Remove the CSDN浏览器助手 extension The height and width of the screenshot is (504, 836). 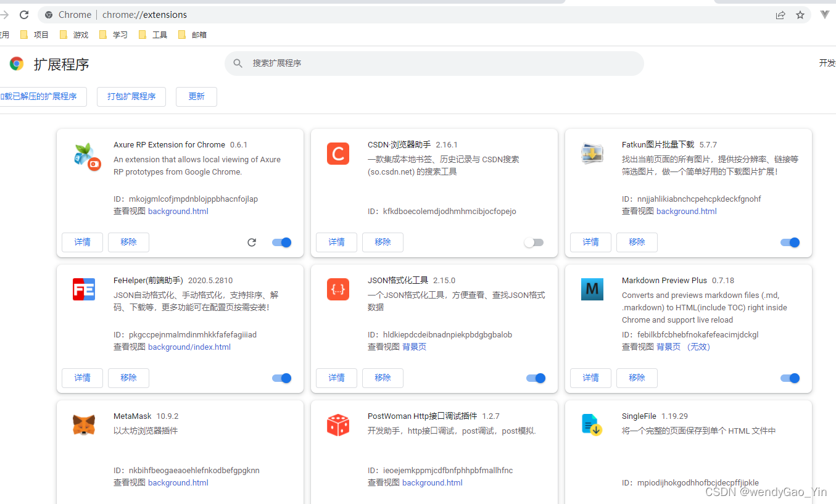click(x=383, y=242)
